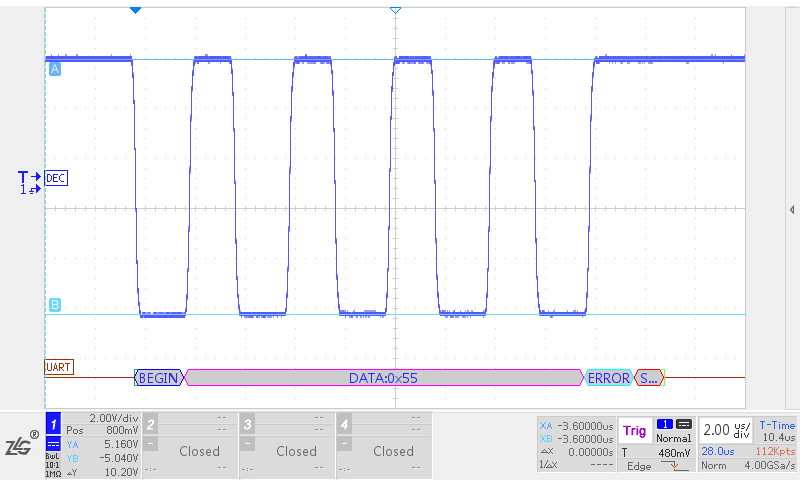Image resolution: width=800 pixels, height=480 pixels.
Task: Select the cursor B marker
Action: 54,305
